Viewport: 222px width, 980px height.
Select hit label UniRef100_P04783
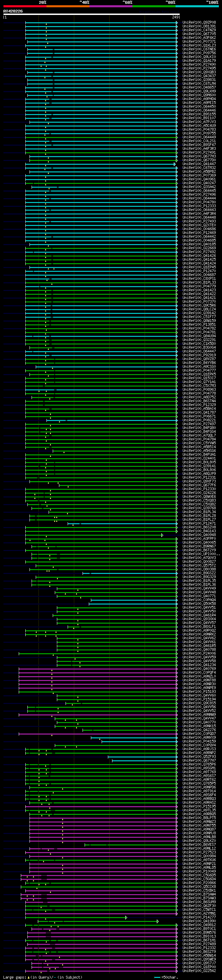point(199,129)
